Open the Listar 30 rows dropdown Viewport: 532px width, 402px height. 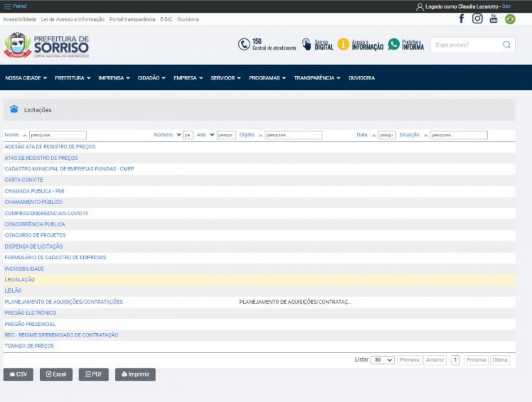(383, 360)
